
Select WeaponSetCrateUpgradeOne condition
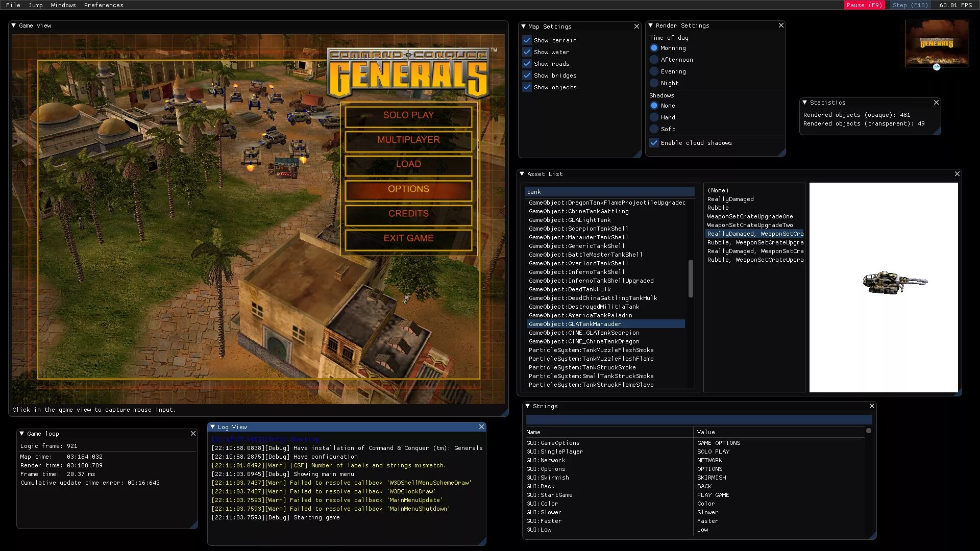(x=754, y=216)
